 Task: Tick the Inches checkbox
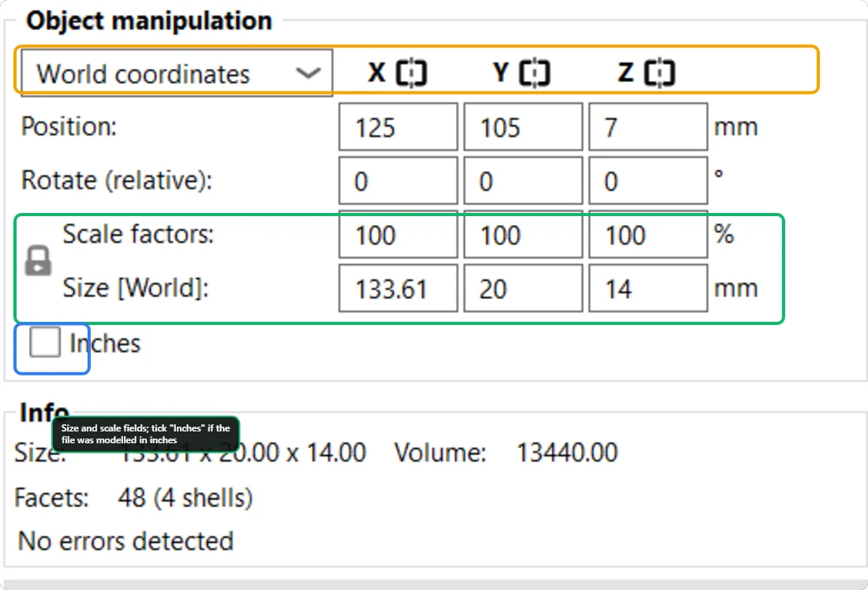click(45, 342)
